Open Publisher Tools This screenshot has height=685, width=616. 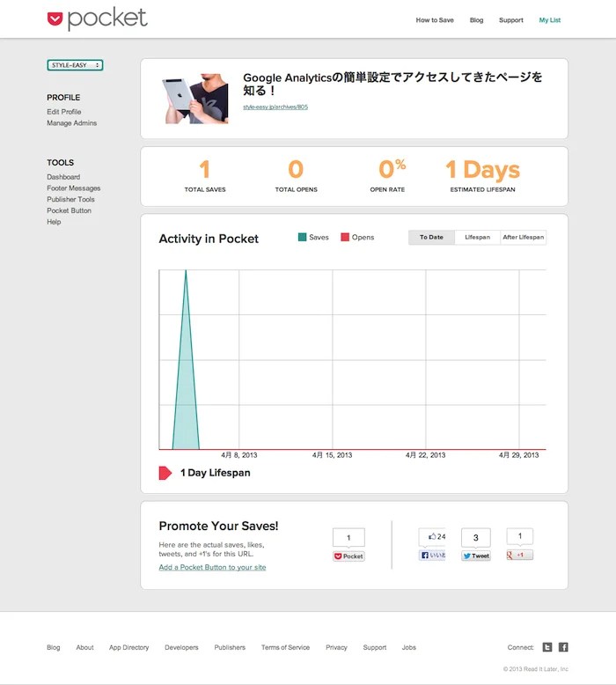pos(70,199)
